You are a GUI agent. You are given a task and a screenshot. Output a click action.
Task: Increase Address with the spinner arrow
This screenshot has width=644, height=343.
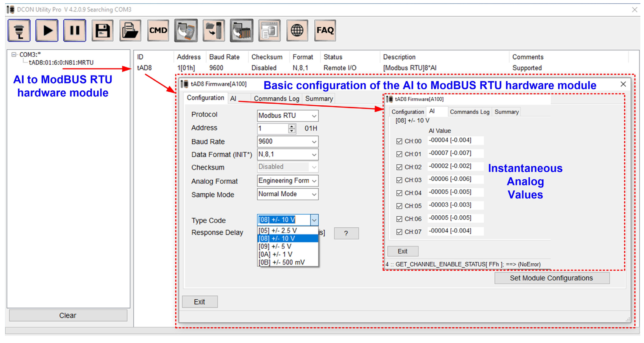[292, 126]
